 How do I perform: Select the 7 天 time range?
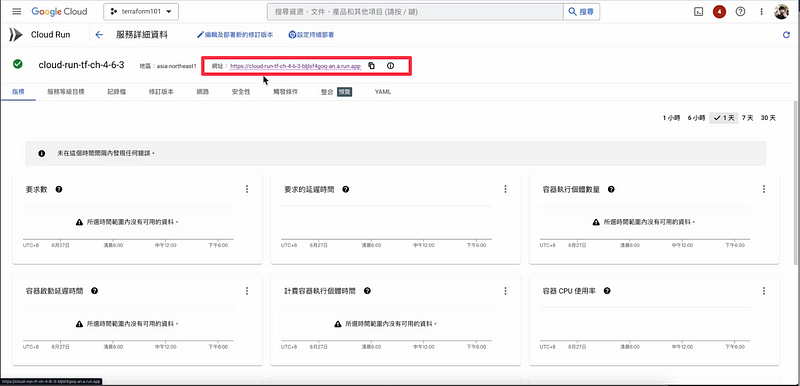point(747,118)
